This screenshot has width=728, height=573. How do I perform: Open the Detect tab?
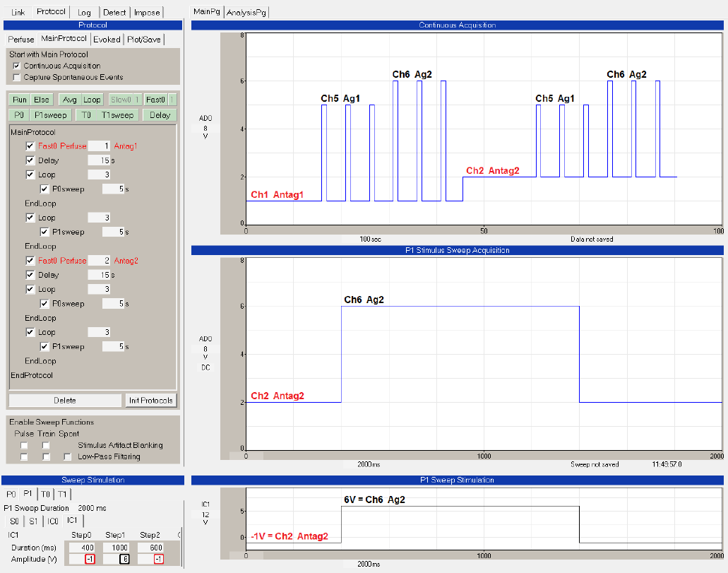coord(114,13)
